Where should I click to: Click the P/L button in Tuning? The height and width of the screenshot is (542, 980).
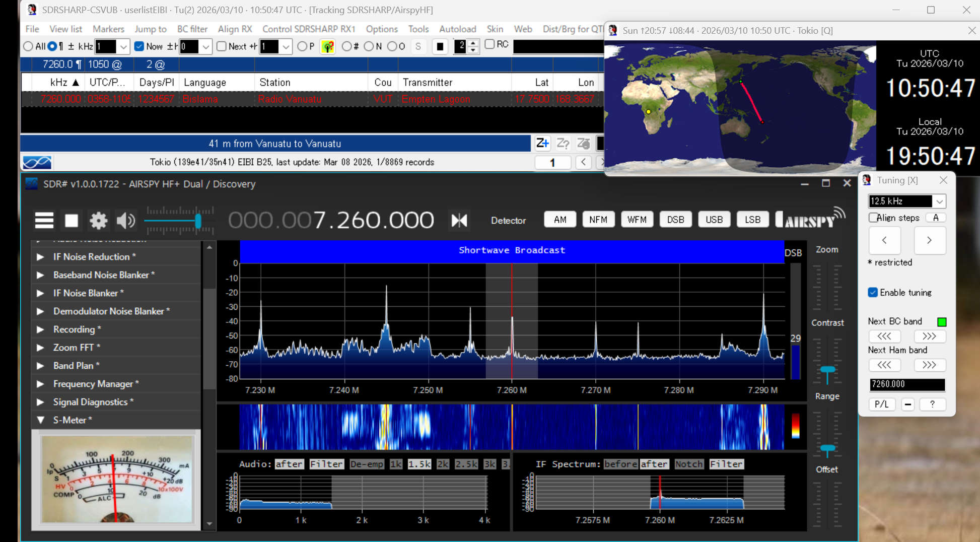(x=881, y=404)
